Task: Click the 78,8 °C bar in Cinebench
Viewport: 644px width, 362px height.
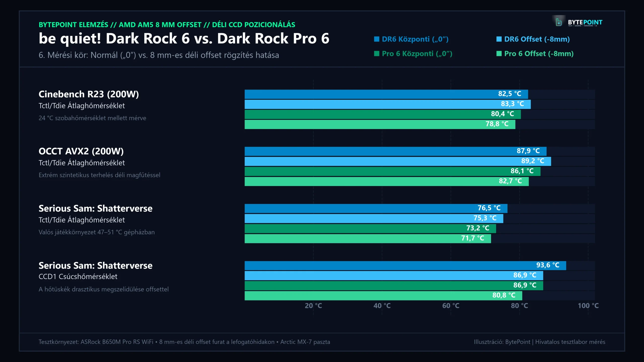Action: pos(380,124)
